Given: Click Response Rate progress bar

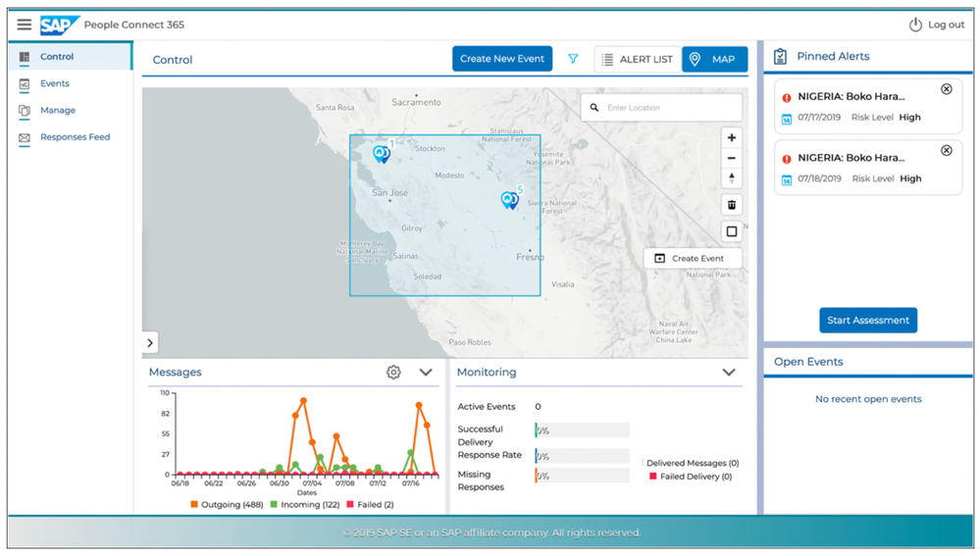Looking at the screenshot, I should click(x=582, y=456).
